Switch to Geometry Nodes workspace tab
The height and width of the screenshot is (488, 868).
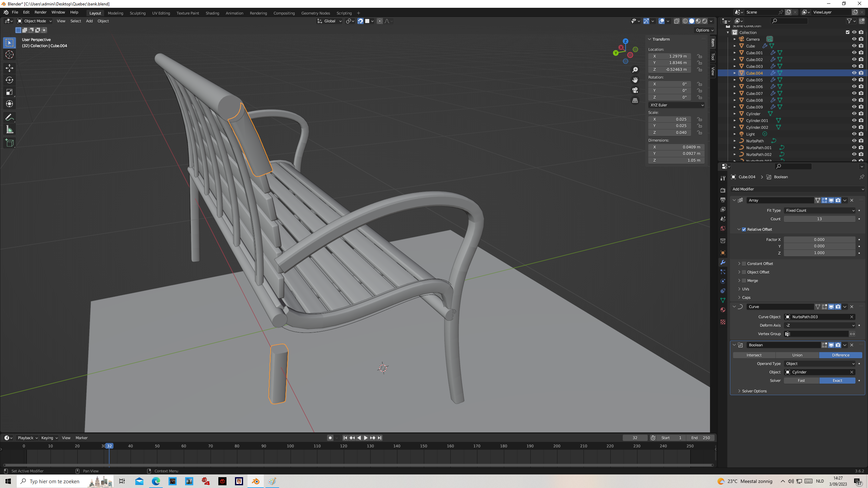pos(315,13)
